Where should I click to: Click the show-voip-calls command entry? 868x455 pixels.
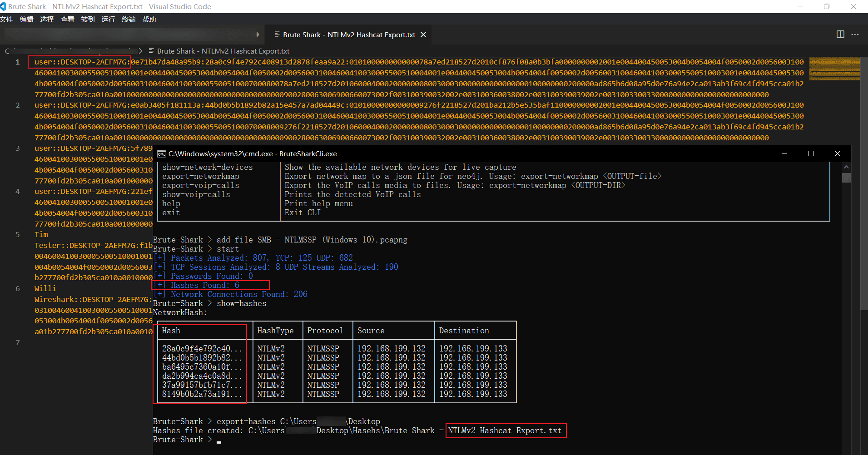[196, 194]
